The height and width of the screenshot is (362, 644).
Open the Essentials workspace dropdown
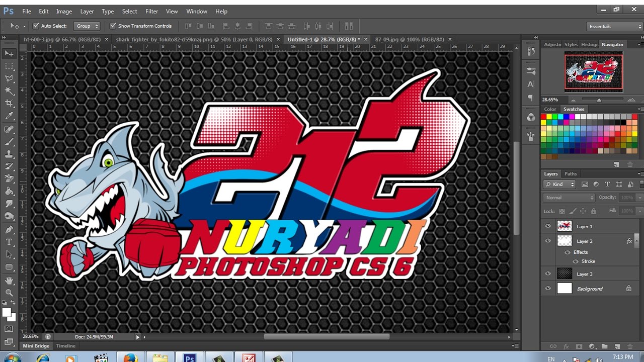tap(614, 26)
